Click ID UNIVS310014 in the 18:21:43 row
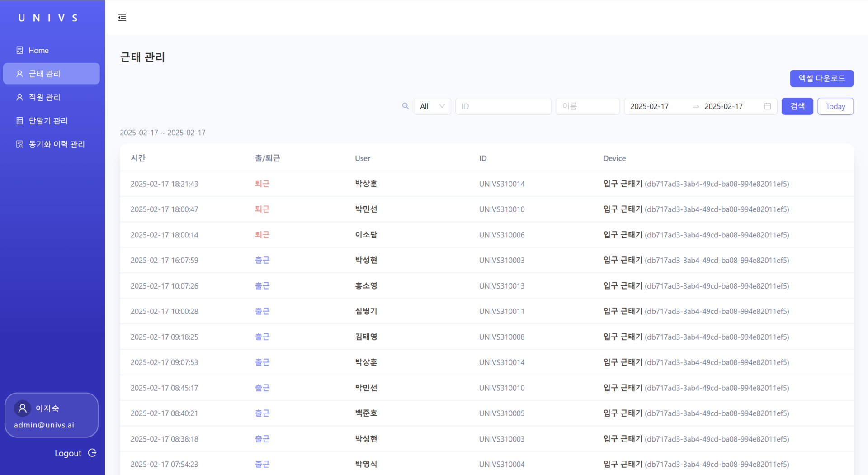This screenshot has height=475, width=868. (x=502, y=184)
